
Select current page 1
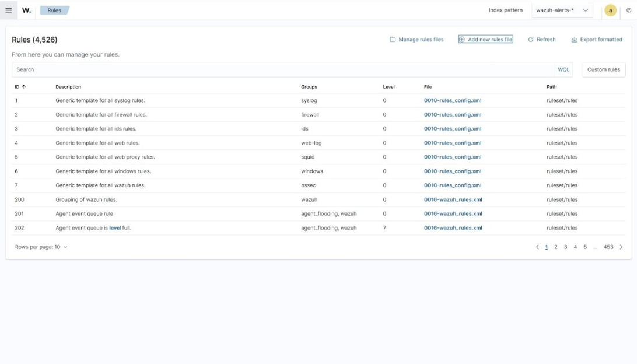[547, 247]
